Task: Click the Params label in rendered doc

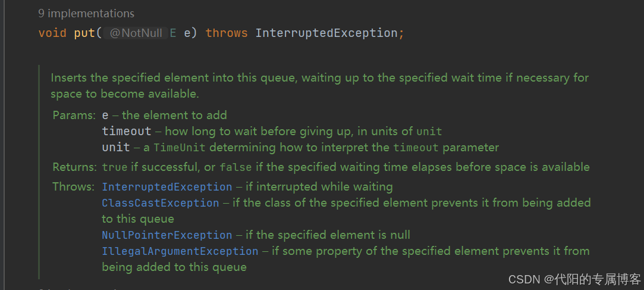Action: 74,115
